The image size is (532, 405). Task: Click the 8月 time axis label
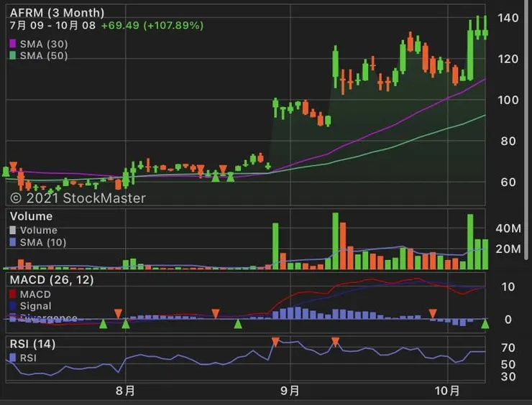tap(125, 391)
